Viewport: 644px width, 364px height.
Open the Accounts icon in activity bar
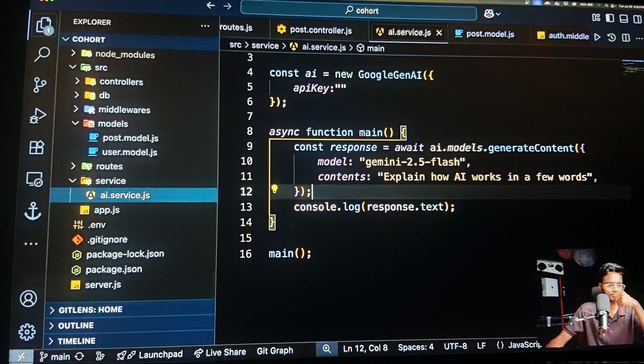28,298
